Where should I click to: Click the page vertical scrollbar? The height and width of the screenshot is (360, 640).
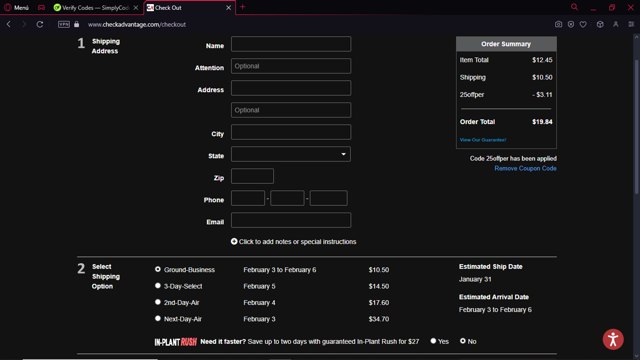[x=636, y=127]
